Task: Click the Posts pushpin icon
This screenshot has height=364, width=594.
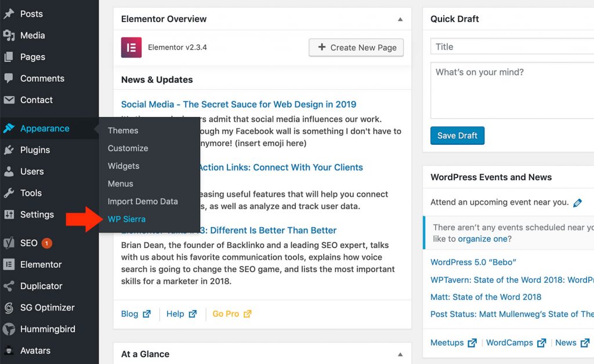Action: tap(9, 14)
